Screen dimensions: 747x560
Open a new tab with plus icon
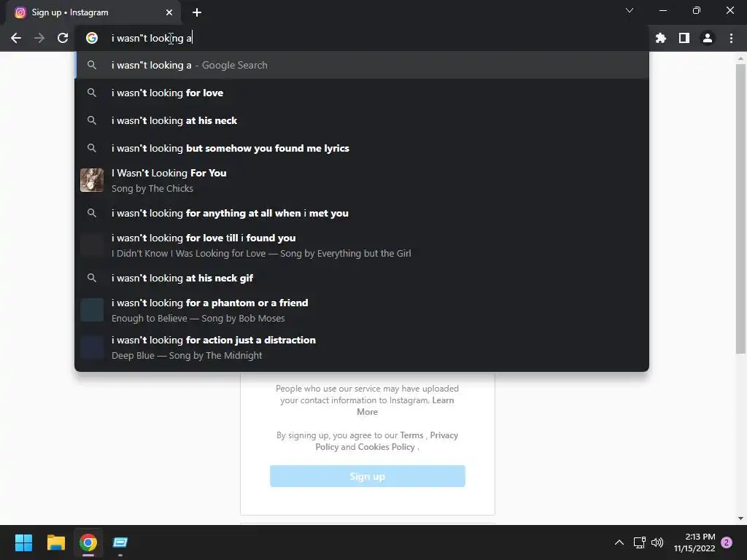(x=197, y=12)
